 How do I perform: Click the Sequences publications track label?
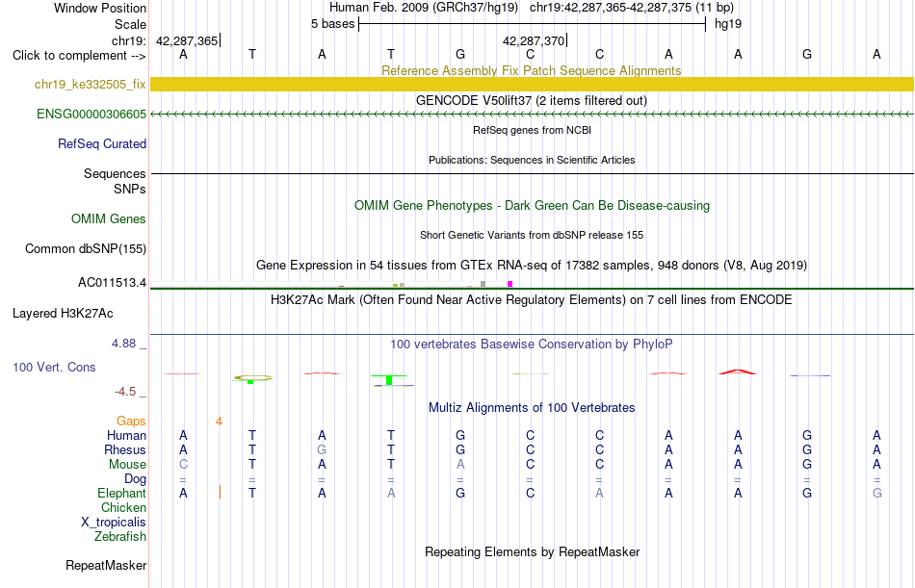pos(115,173)
